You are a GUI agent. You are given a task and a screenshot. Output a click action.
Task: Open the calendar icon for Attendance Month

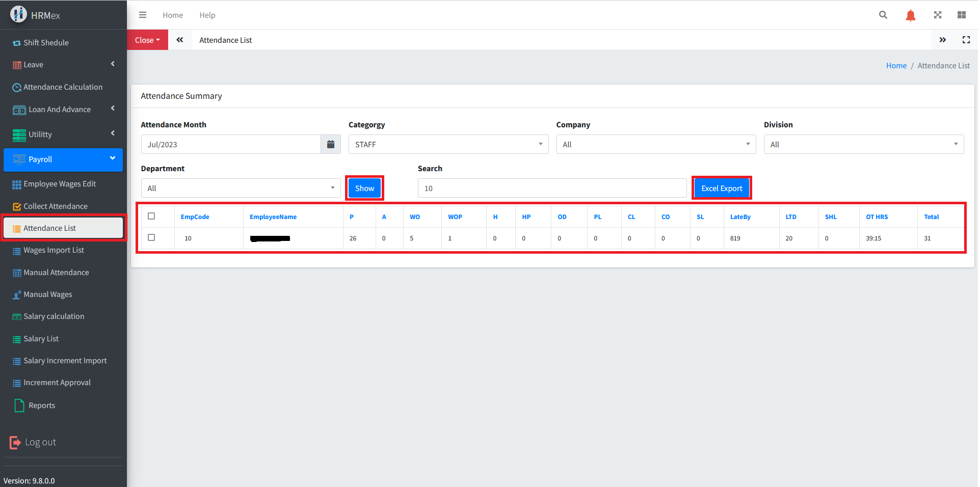coord(330,145)
